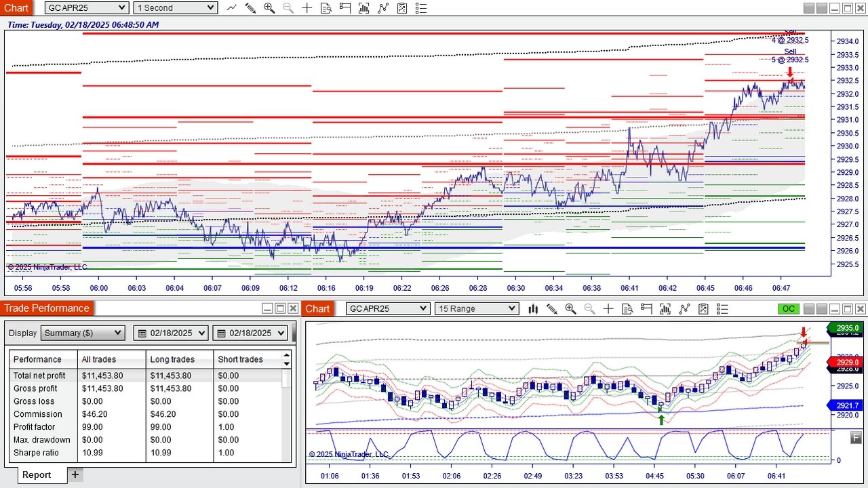Toggle first link square on bottom chart

point(808,309)
